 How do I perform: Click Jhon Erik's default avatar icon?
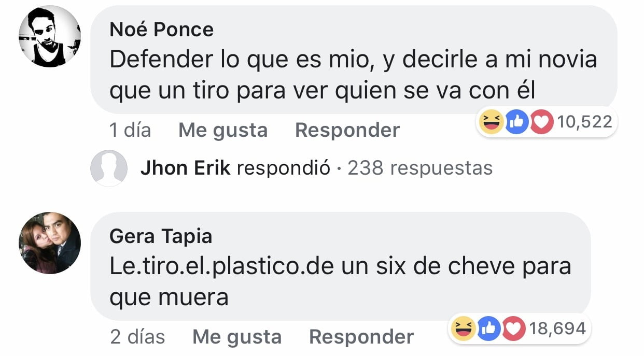click(x=109, y=168)
